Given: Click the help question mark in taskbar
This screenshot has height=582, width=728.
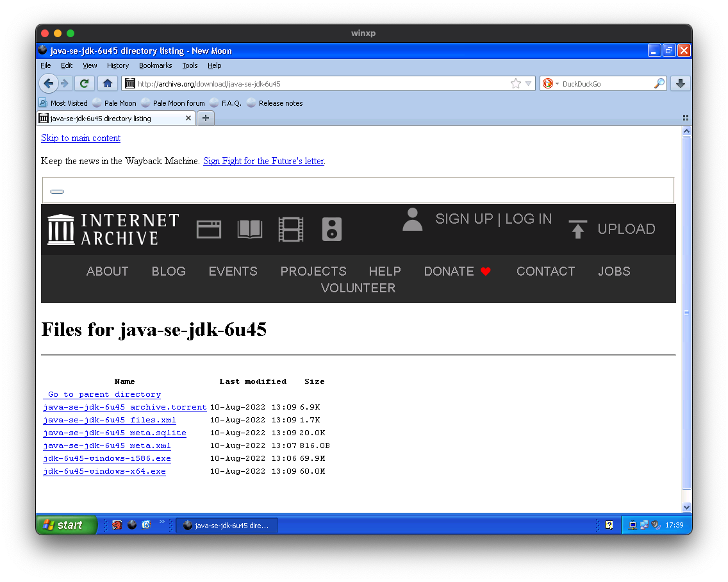Looking at the screenshot, I should tap(609, 526).
